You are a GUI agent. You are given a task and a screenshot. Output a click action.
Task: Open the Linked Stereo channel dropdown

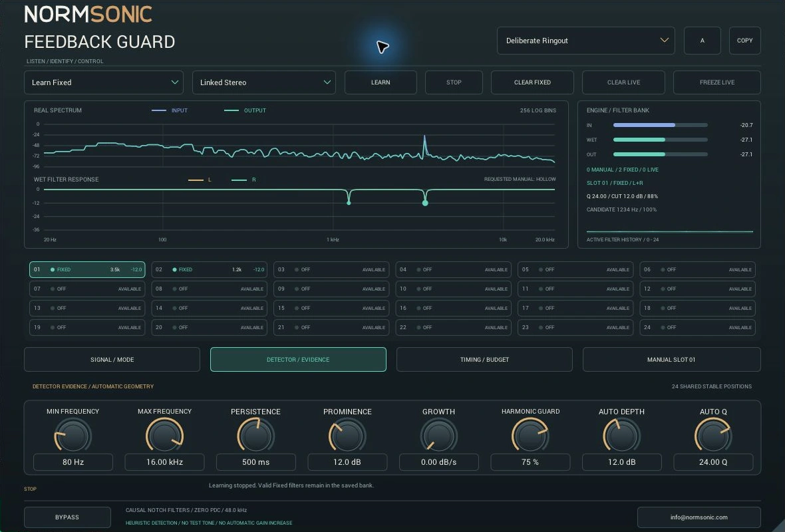[x=264, y=82]
